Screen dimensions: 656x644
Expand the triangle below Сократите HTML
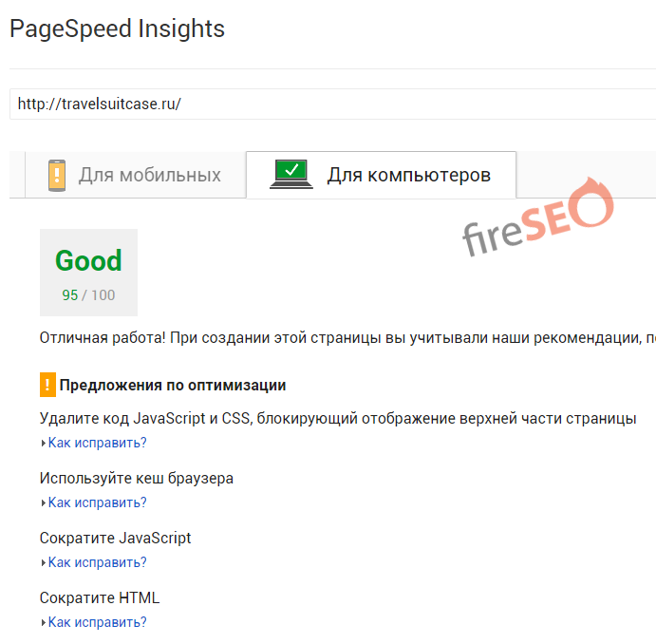click(43, 622)
